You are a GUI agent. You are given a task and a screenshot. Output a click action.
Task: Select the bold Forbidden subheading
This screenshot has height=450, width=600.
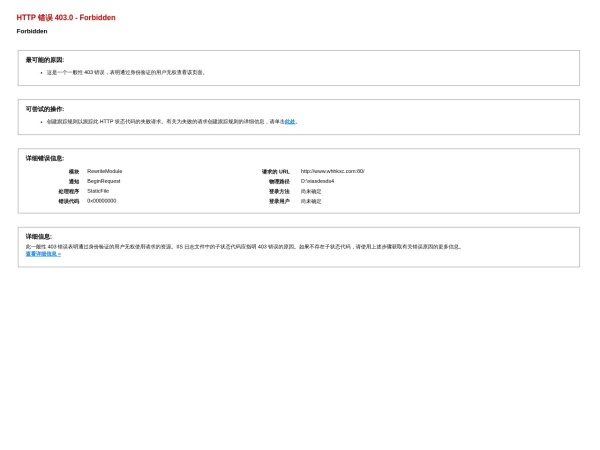[32, 31]
